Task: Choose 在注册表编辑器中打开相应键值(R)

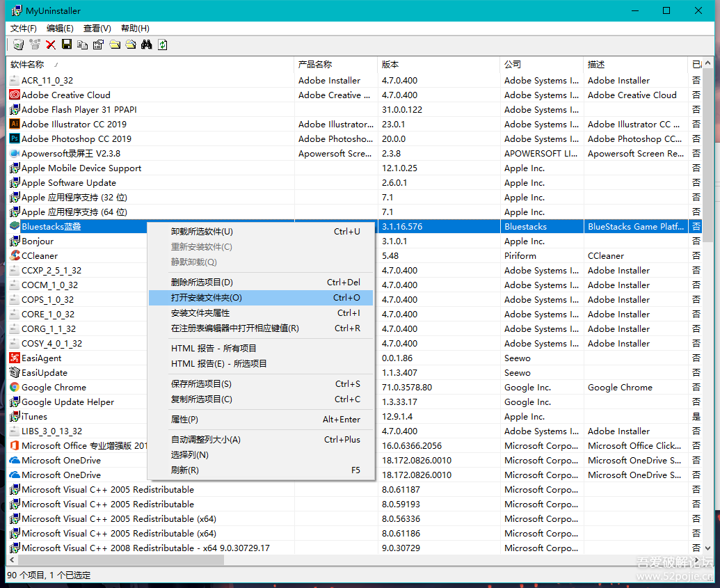Action: coord(261,328)
